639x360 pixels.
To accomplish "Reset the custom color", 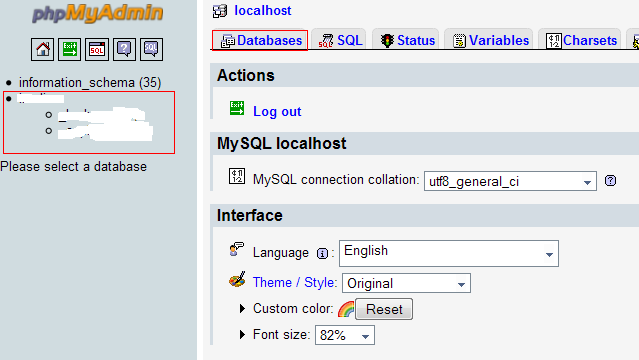I will [384, 309].
